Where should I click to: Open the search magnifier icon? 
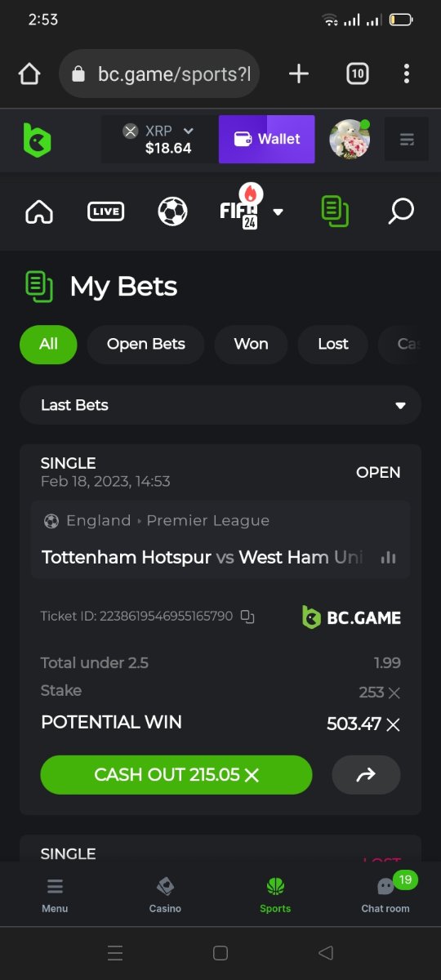pyautogui.click(x=400, y=212)
